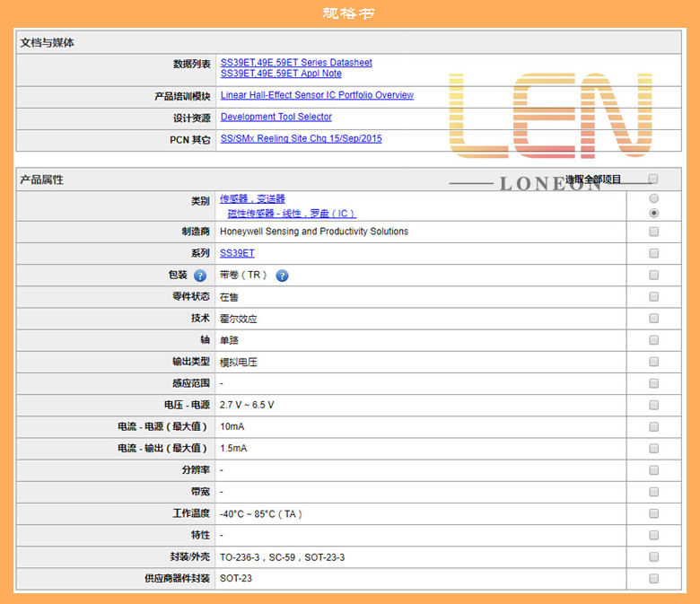The image size is (700, 604).
Task: Check the 制造商 Honeywell row checkbox
Action: (653, 232)
